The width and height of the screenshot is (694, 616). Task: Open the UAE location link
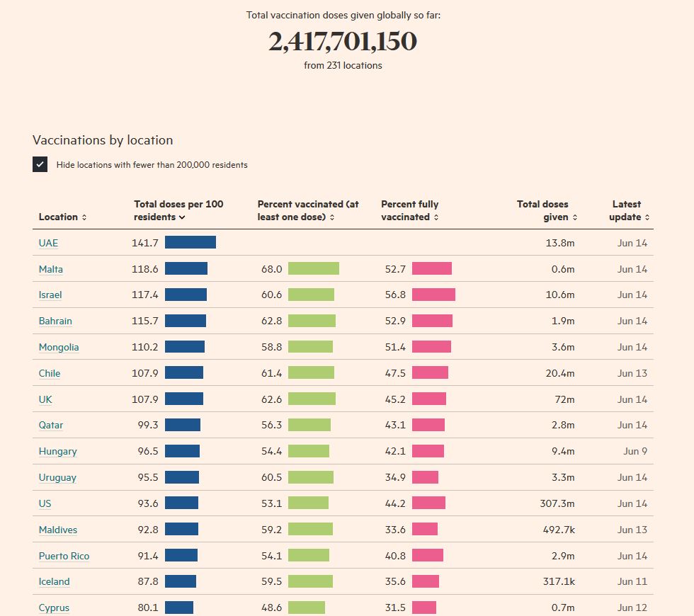point(48,243)
